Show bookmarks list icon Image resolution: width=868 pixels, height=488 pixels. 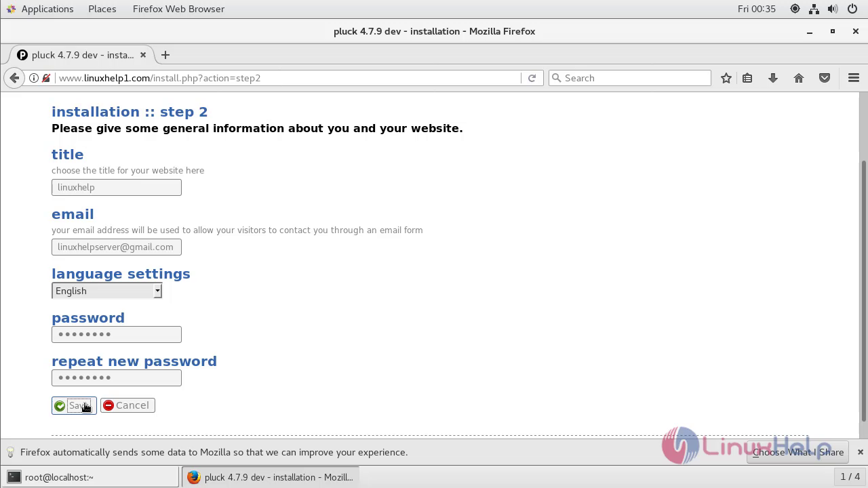(747, 78)
